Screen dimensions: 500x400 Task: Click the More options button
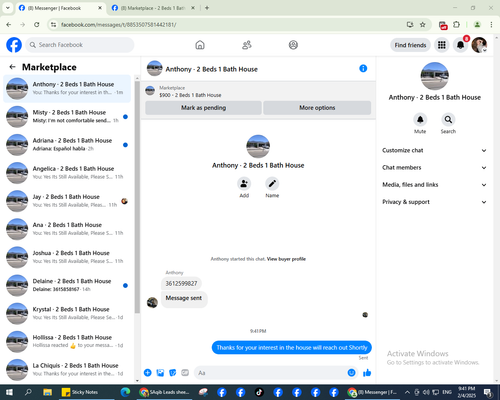pos(317,108)
